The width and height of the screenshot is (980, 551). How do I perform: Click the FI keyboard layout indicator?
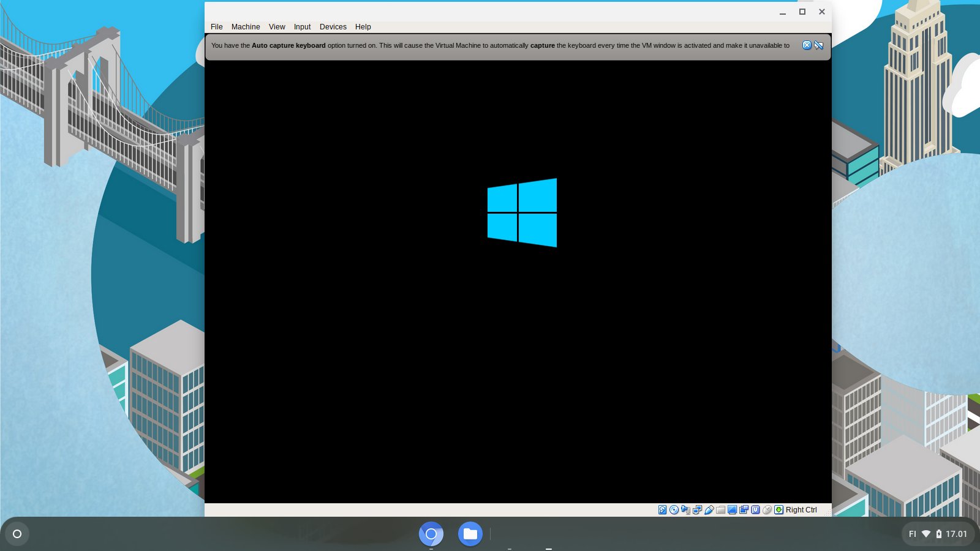(x=913, y=534)
